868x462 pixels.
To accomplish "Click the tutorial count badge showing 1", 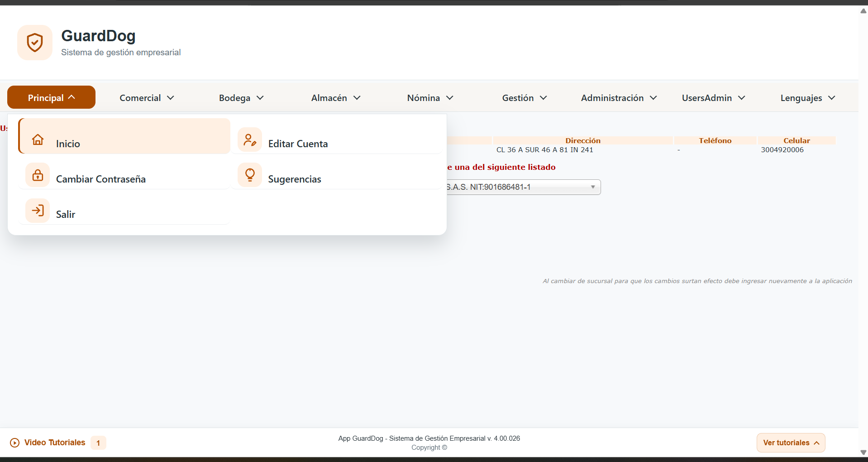I will pos(98,443).
